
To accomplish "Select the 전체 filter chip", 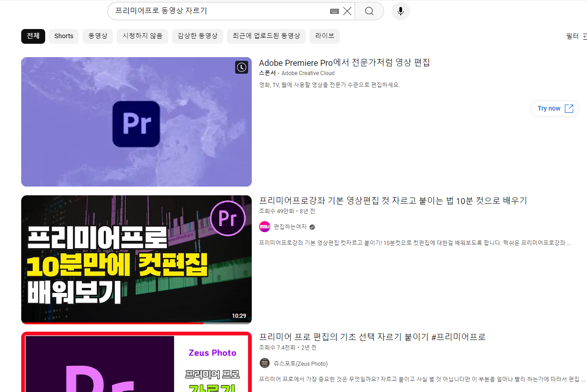I will (x=33, y=36).
